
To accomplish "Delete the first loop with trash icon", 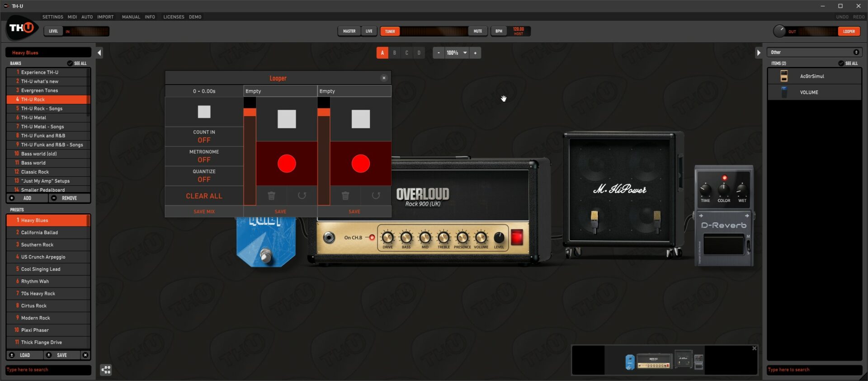I will 271,196.
